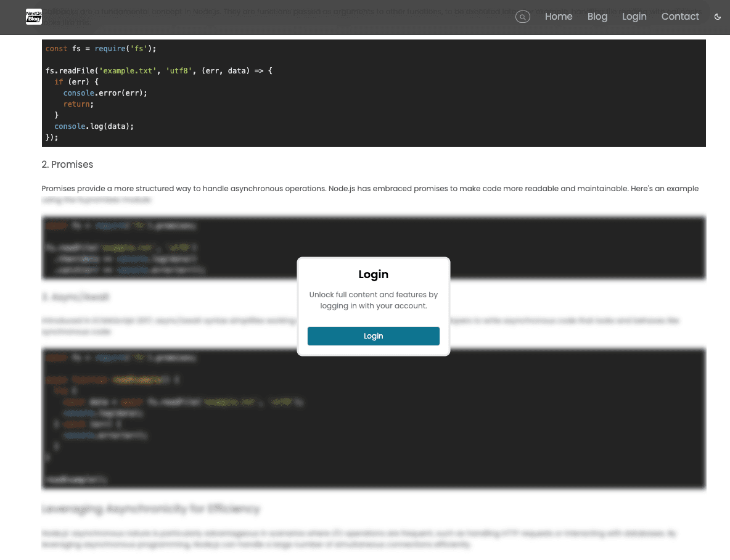Open the Contact page link
Image resolution: width=730 pixels, height=560 pixels.
(679, 16)
